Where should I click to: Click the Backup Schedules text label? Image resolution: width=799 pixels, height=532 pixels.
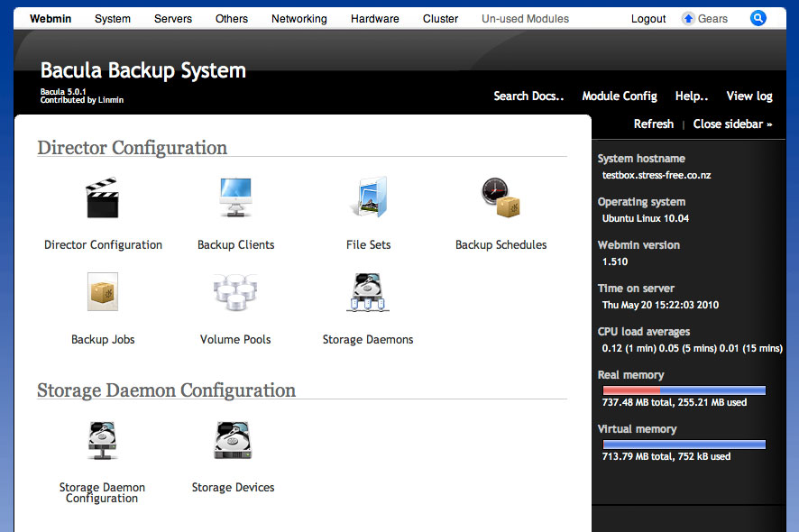click(x=501, y=244)
